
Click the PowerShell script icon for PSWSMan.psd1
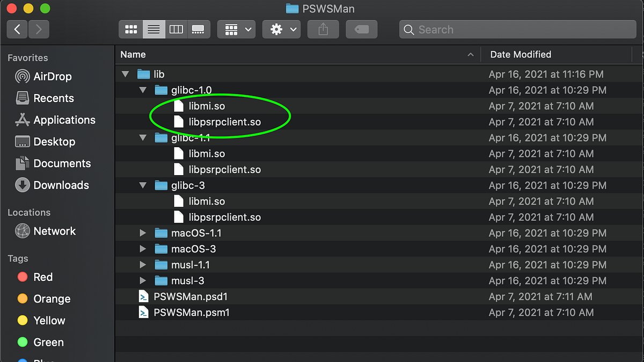tap(143, 296)
